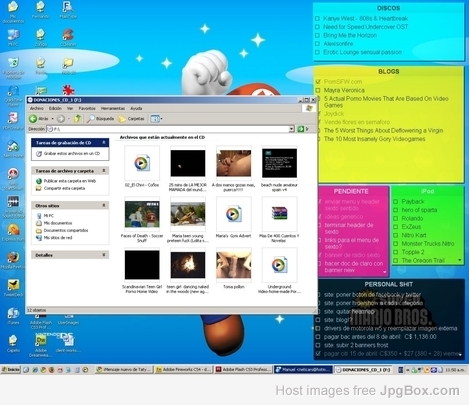Collapse Tareas de grabación de CD panel
Screen dimensions: 469x405
coord(104,143)
